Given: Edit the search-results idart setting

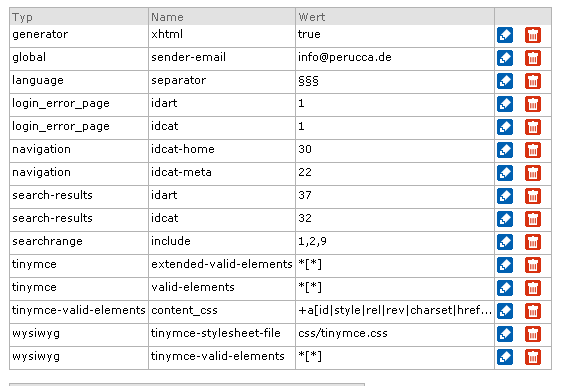Looking at the screenshot, I should click(x=505, y=196).
